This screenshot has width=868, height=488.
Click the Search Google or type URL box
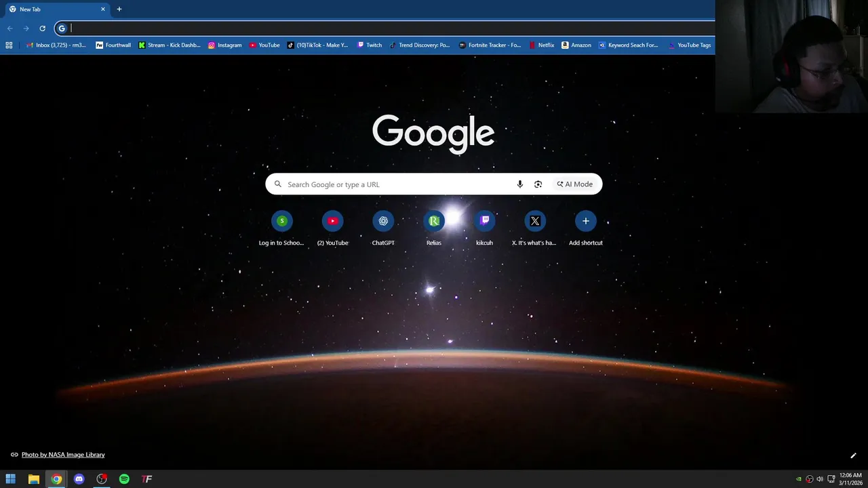(x=434, y=184)
